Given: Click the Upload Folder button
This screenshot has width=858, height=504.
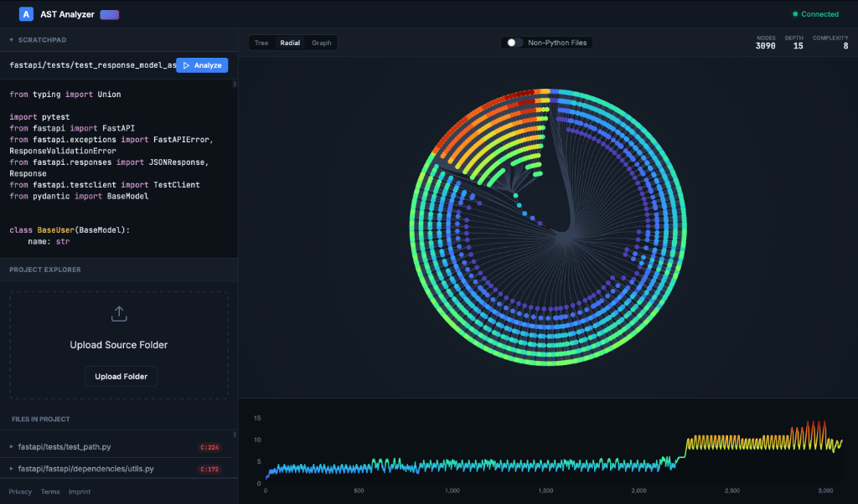Looking at the screenshot, I should [x=121, y=376].
